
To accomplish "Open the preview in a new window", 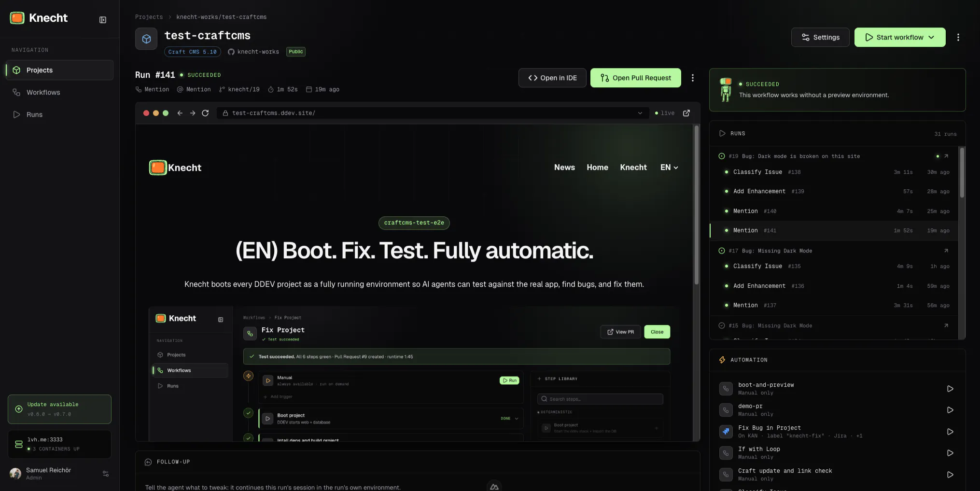I will tap(686, 113).
